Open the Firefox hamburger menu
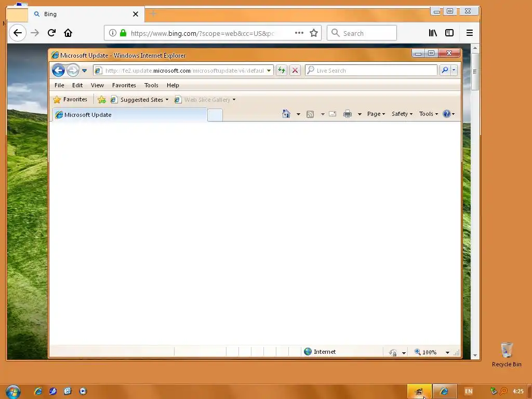 click(x=470, y=33)
